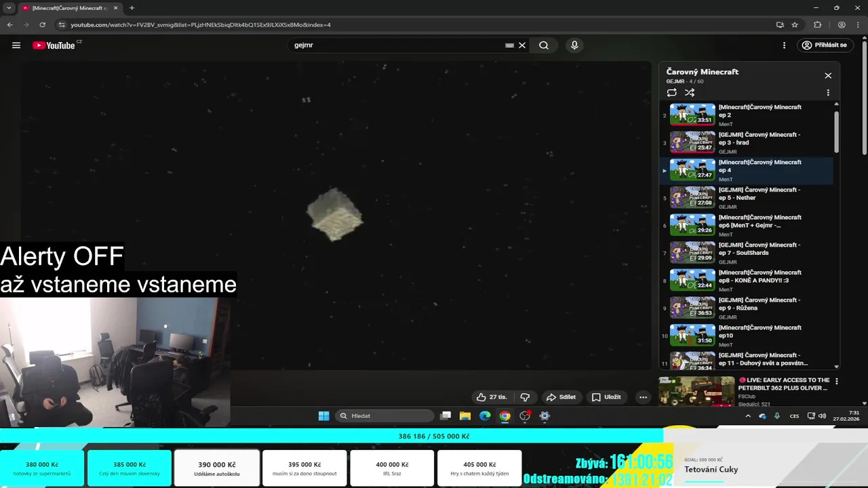Open the ep6 [MenT + Gejmr] video
The image size is (868, 488).
pyautogui.click(x=746, y=225)
